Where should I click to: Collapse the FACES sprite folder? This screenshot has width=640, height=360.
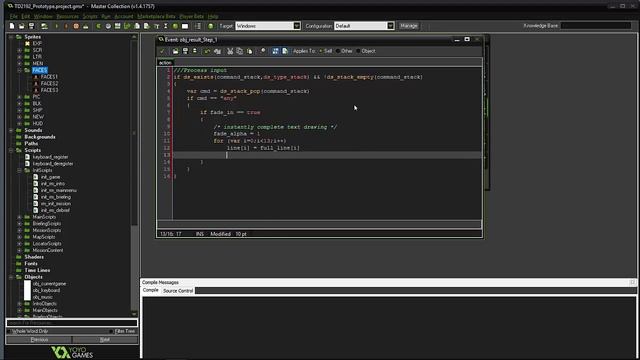19,70
